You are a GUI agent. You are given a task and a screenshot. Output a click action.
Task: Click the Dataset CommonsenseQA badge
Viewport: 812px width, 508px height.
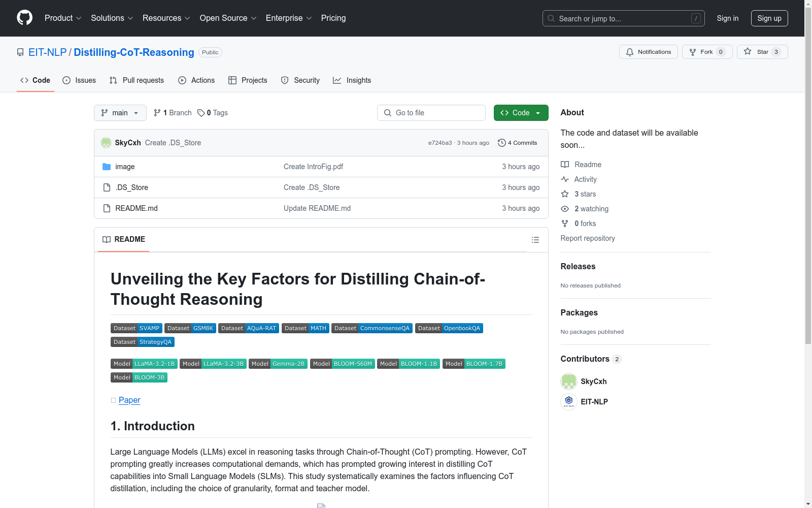(x=372, y=328)
